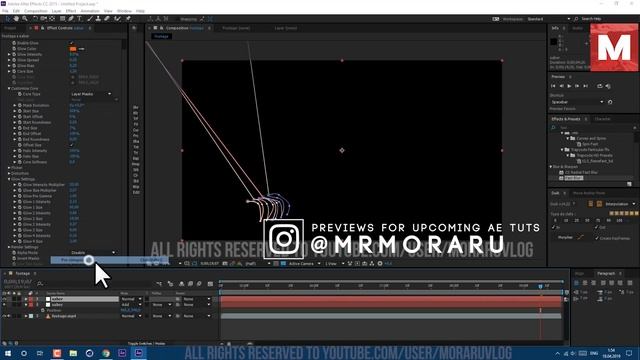The height and width of the screenshot is (360, 640).
Task: Expand Glow Intensity property
Action: pyautogui.click(x=9, y=54)
